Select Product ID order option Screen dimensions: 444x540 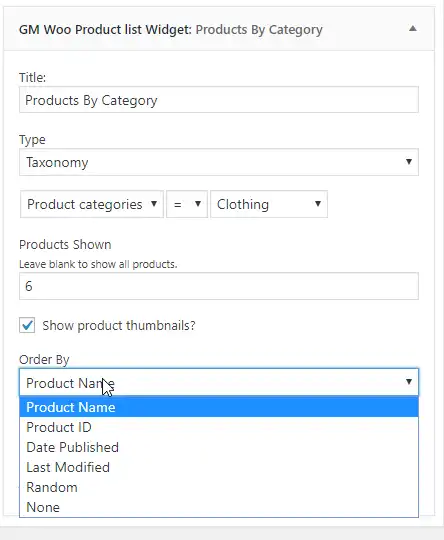tap(219, 427)
